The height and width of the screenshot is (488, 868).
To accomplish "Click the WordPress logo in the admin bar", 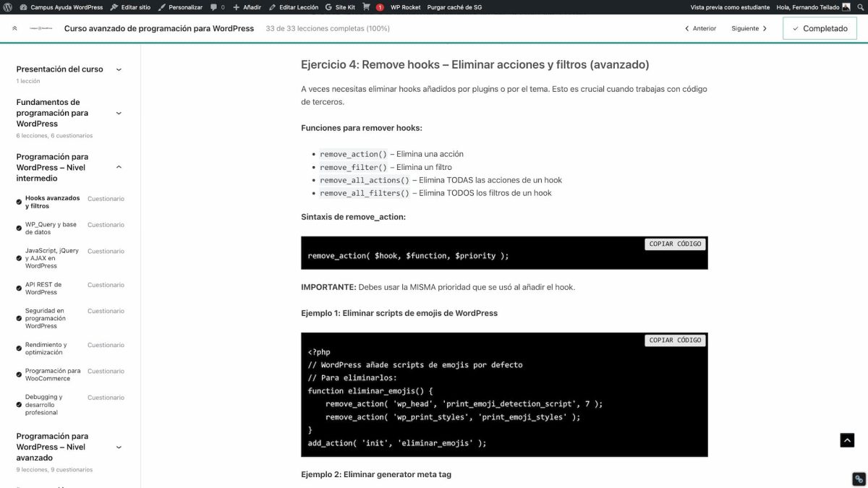I will (x=7, y=7).
